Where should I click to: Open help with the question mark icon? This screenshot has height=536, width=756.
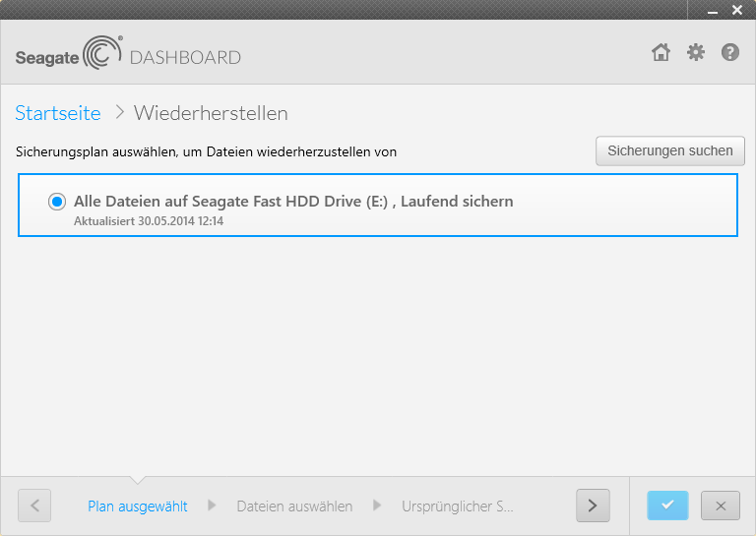(x=730, y=53)
